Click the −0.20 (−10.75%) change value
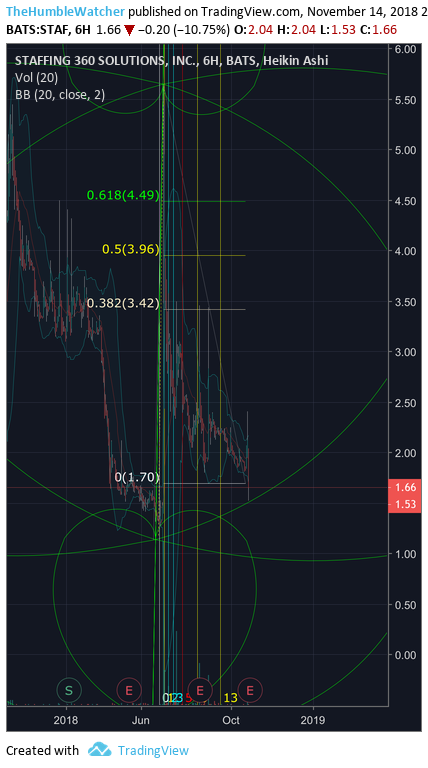The height and width of the screenshot is (768, 428). [x=184, y=30]
